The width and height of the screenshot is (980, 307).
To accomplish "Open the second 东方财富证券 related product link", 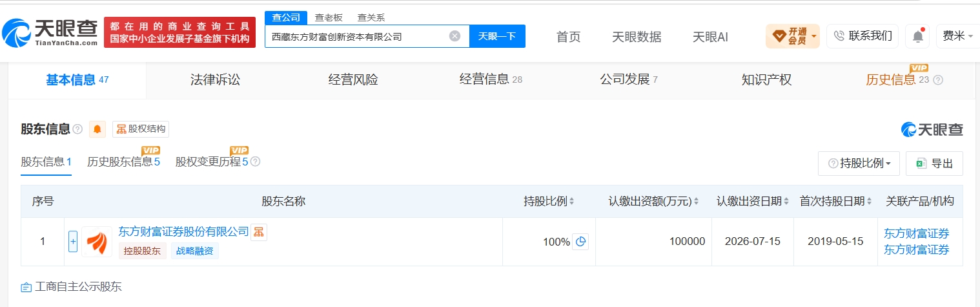I will [x=917, y=249].
